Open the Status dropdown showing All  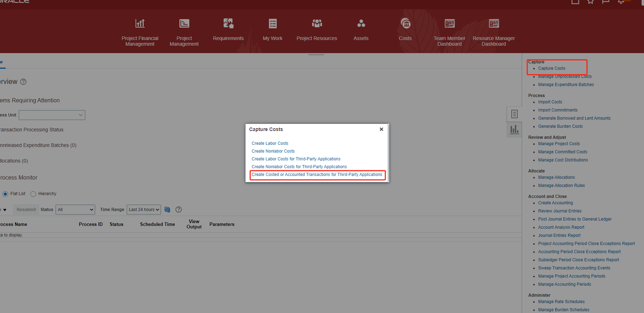(75, 210)
